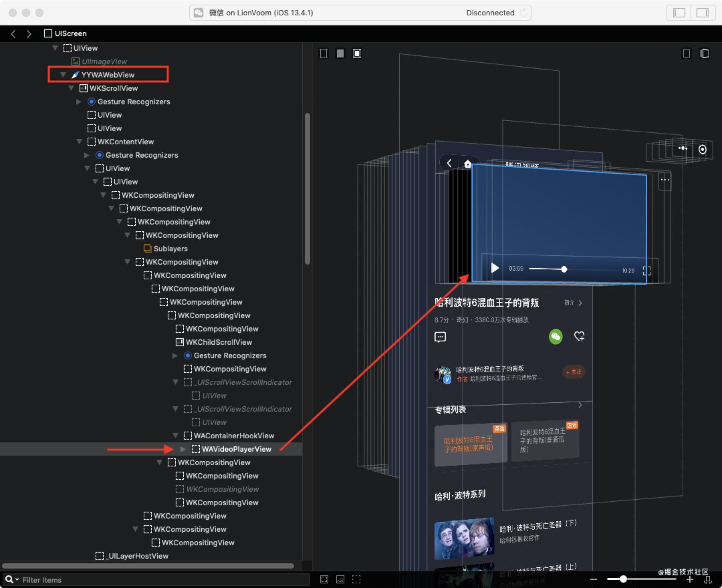The width and height of the screenshot is (722, 588).
Task: Click the reload button next to Disconnected
Action: pyautogui.click(x=523, y=13)
